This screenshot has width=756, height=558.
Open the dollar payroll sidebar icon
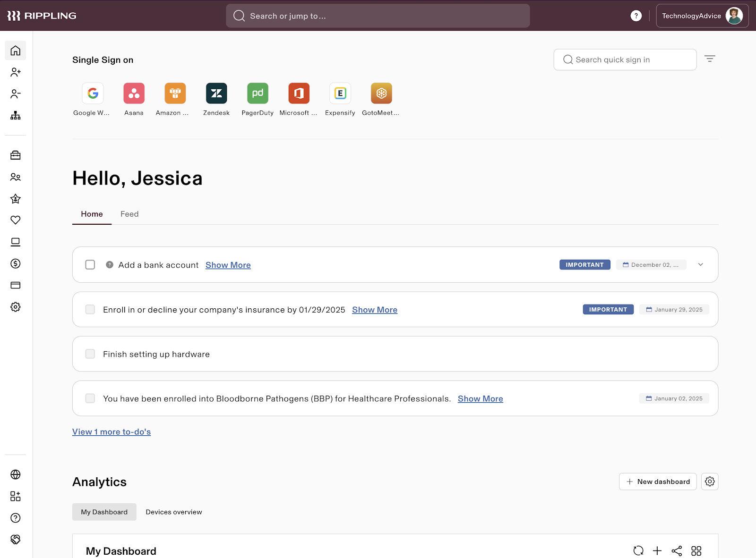[16, 263]
